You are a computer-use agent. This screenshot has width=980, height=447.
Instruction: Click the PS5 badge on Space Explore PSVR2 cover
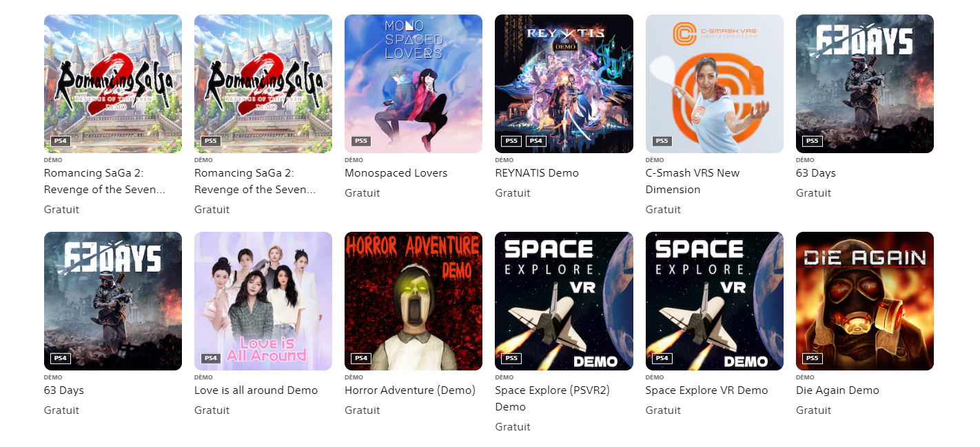[511, 358]
